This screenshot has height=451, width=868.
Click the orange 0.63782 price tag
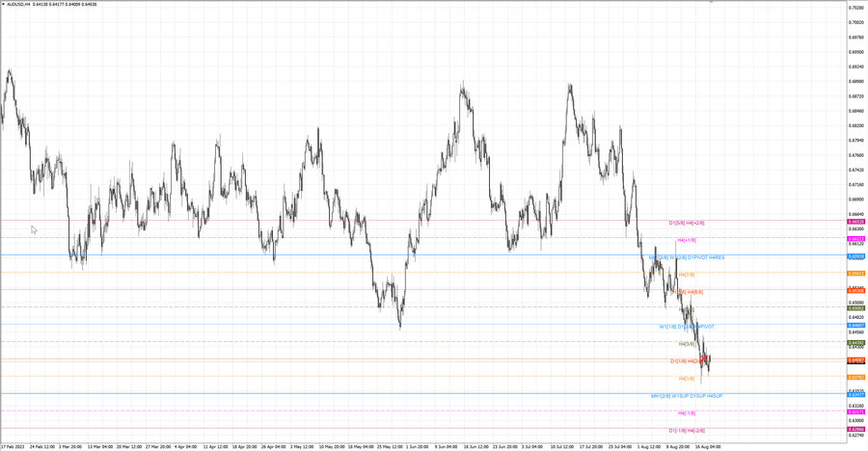coord(856,378)
